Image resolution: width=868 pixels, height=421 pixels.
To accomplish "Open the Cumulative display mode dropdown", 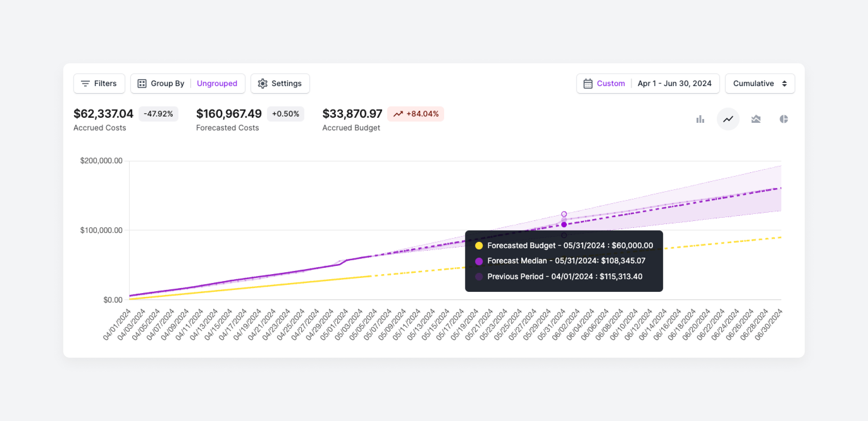I will [x=759, y=83].
